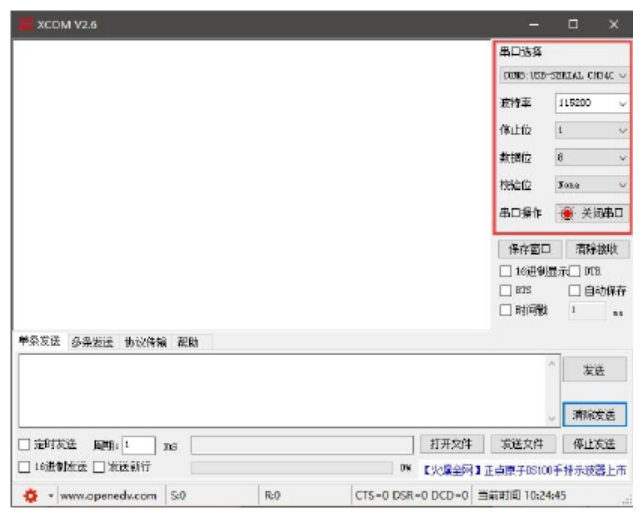Expand the parity None dropdown

[592, 185]
